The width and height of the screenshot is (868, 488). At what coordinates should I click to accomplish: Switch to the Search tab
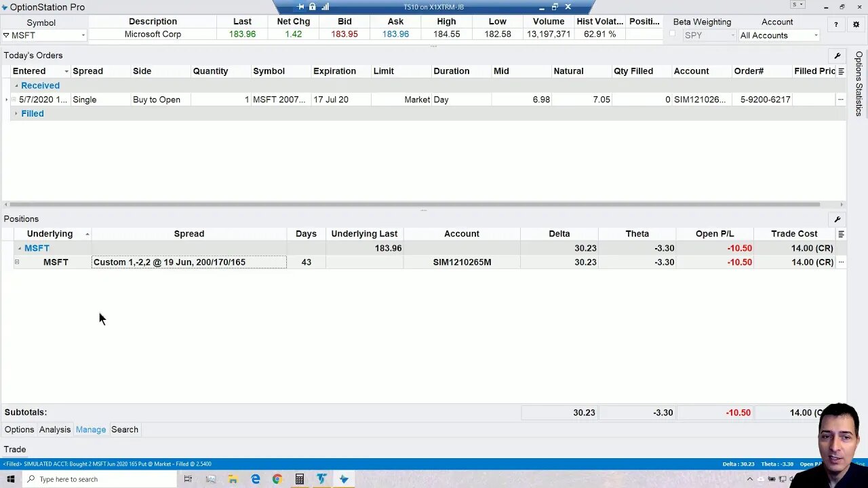pyautogui.click(x=125, y=430)
